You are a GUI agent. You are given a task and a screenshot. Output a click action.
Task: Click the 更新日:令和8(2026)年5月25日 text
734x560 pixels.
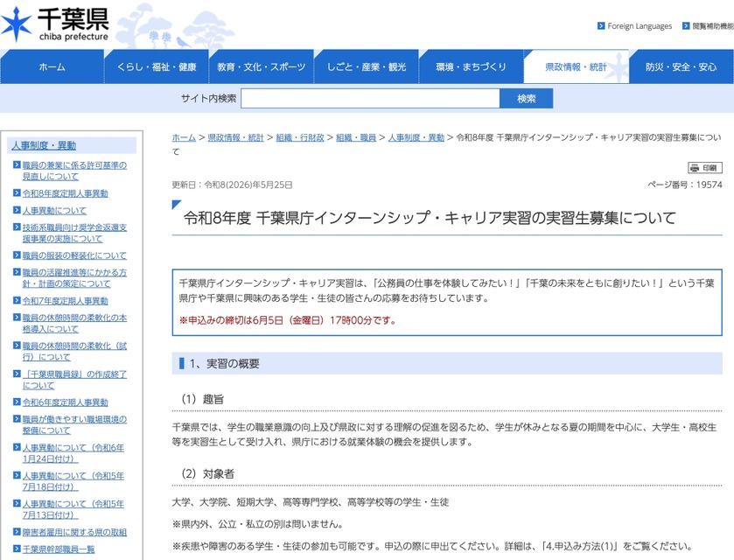pos(232,185)
